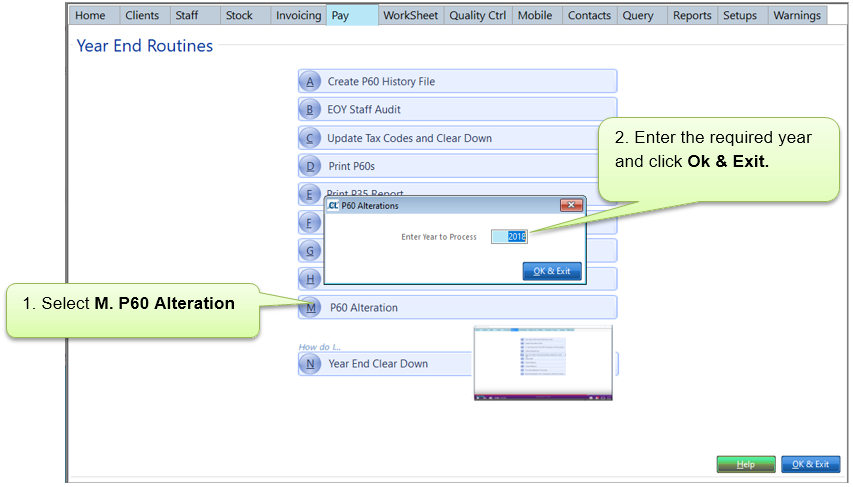Open the Invoicing tab

pyautogui.click(x=298, y=15)
